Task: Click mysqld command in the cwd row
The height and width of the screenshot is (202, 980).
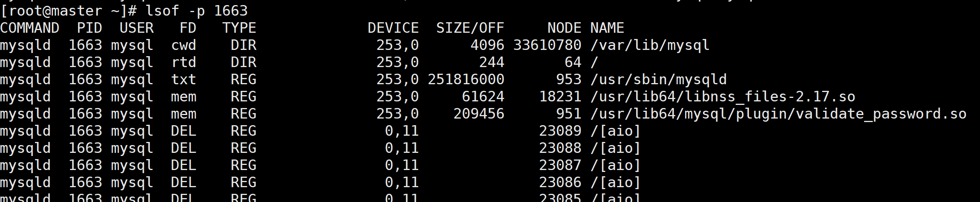Action: tap(25, 45)
